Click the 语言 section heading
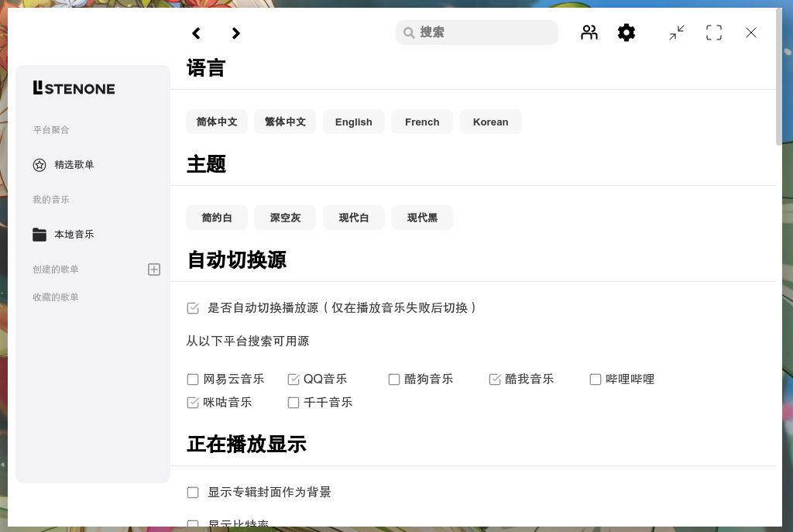 coord(206,68)
